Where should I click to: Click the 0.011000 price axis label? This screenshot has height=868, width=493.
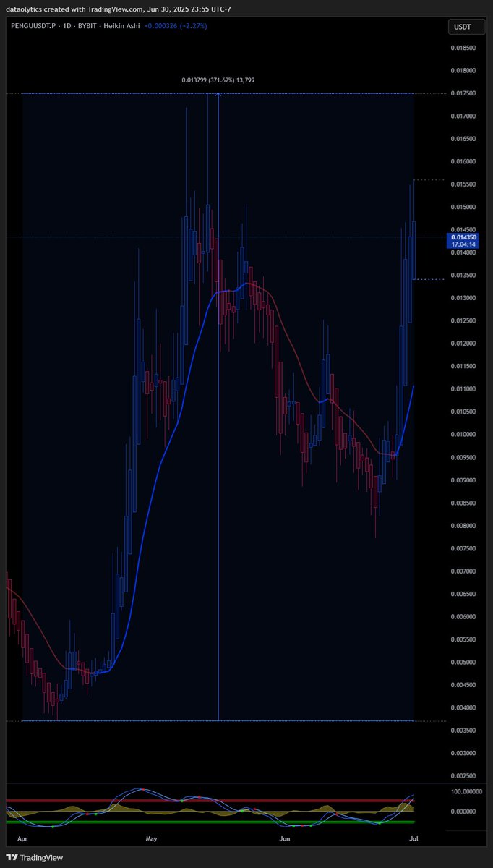click(x=463, y=389)
